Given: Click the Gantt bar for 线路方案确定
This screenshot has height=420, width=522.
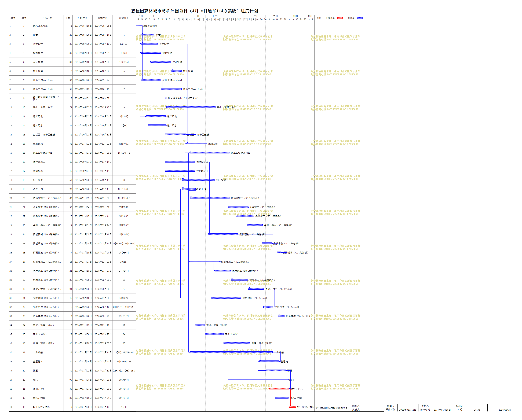Looking at the screenshot, I should (138, 25).
